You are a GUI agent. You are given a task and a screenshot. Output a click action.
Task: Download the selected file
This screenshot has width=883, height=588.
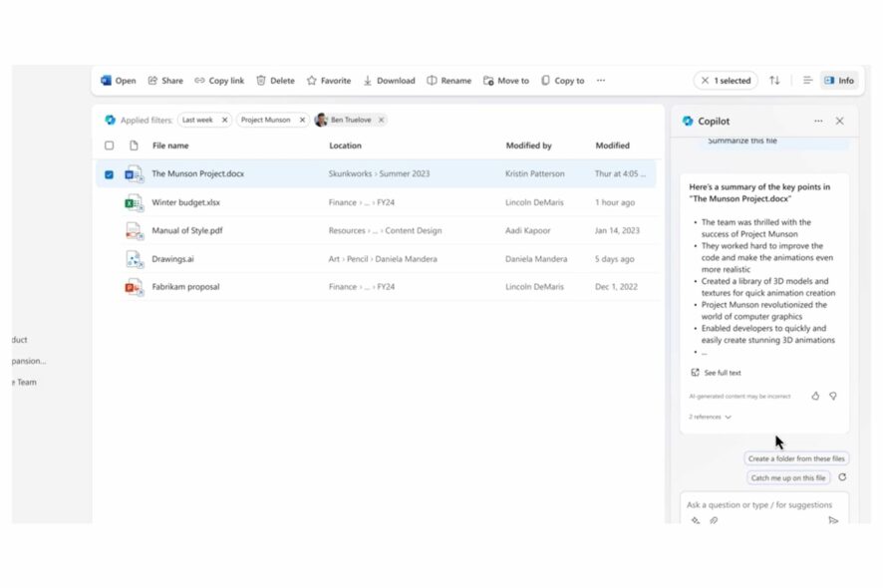(389, 81)
